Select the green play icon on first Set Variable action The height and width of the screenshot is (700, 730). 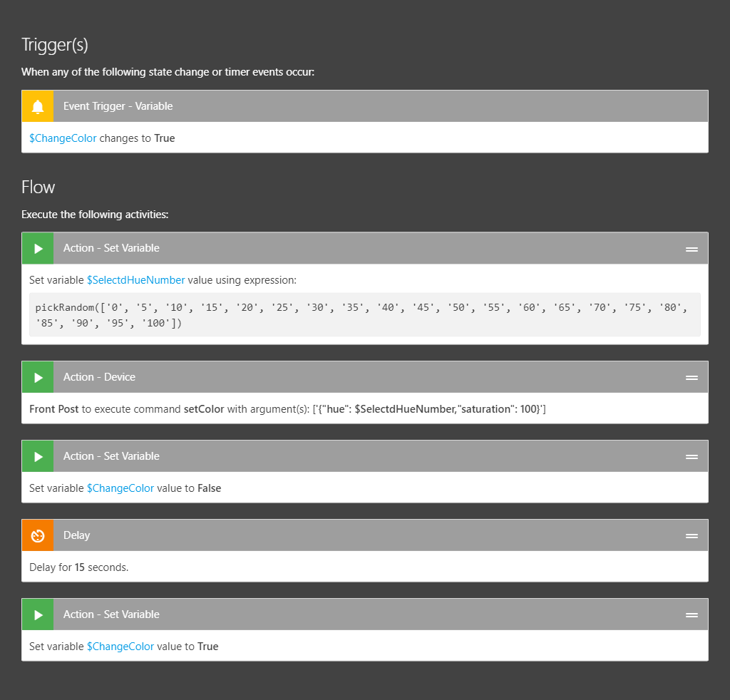coord(37,247)
